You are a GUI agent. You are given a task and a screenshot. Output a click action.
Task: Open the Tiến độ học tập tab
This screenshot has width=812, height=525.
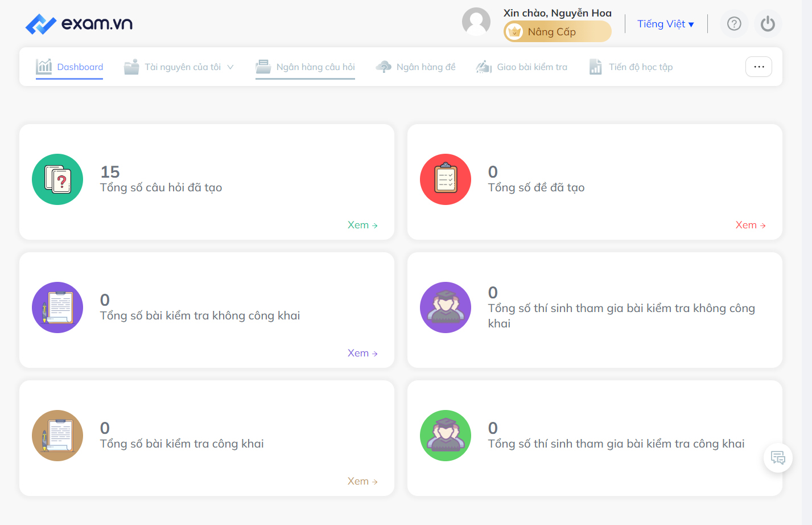[x=630, y=67]
